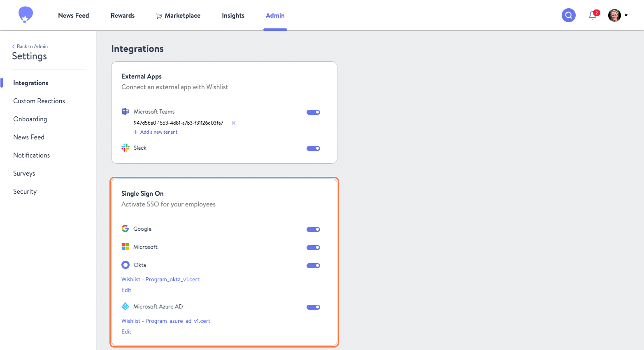Image resolution: width=644 pixels, height=350 pixels.
Task: Toggle Microsoft Teams integration off
Action: tap(313, 112)
